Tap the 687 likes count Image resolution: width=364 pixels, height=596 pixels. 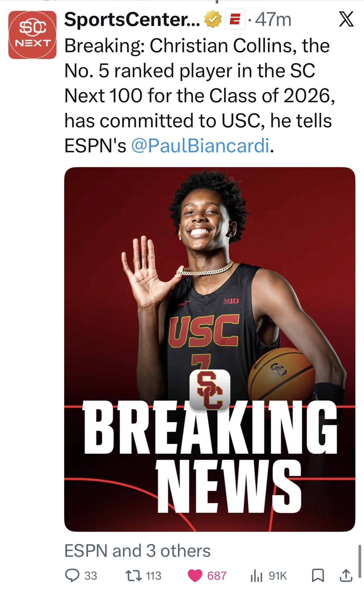click(217, 576)
